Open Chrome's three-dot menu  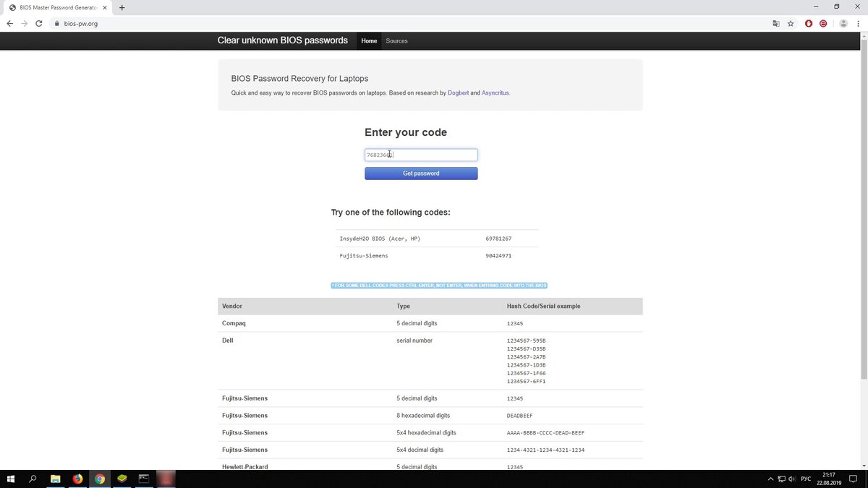coord(859,23)
